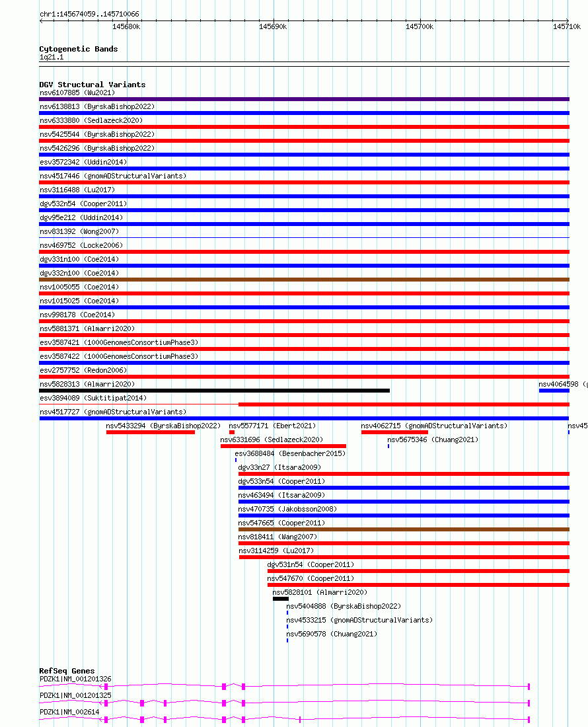Open the dgv95e212 (Uddin2014) variant
The width and height of the screenshot is (588, 727).
(x=81, y=218)
